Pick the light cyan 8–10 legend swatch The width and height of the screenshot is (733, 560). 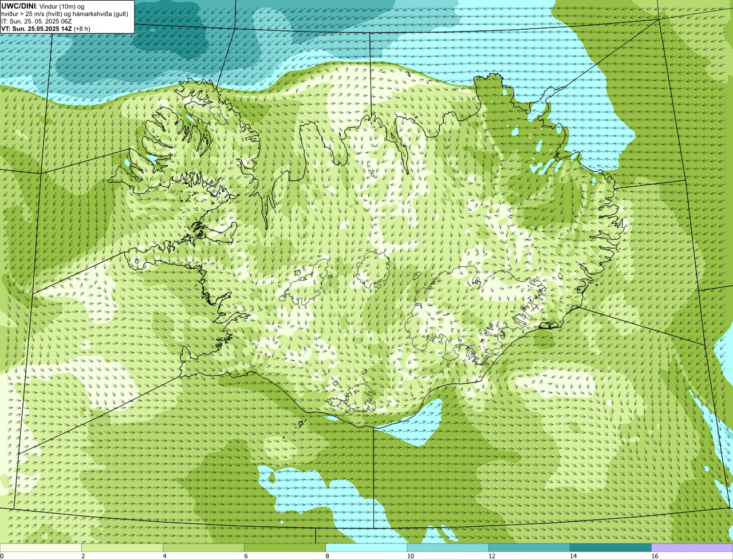click(366, 547)
